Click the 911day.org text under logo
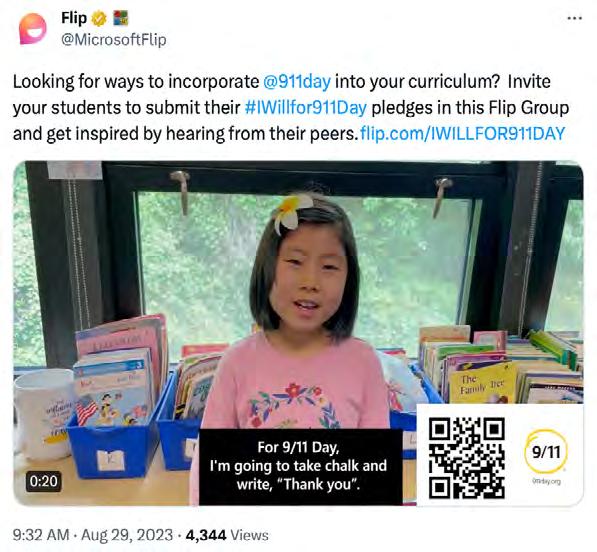Screen dimensions: 597x552 click(546, 482)
